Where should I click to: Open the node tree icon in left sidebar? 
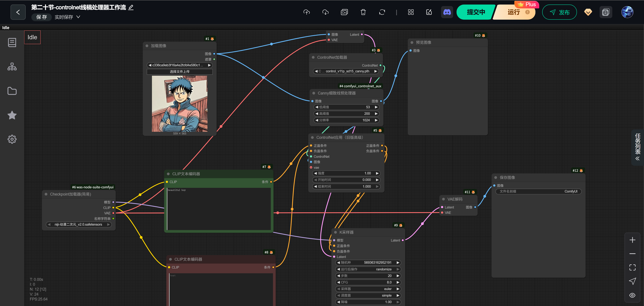pyautogui.click(x=12, y=66)
